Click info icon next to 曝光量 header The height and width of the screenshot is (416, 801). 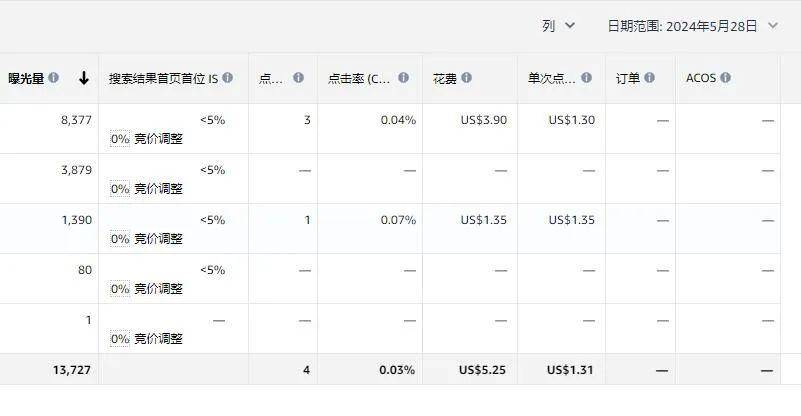click(54, 78)
